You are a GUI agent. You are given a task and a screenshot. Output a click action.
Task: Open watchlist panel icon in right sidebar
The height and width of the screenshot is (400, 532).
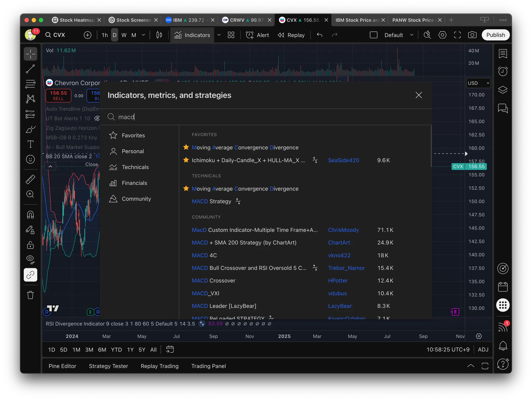tap(503, 54)
